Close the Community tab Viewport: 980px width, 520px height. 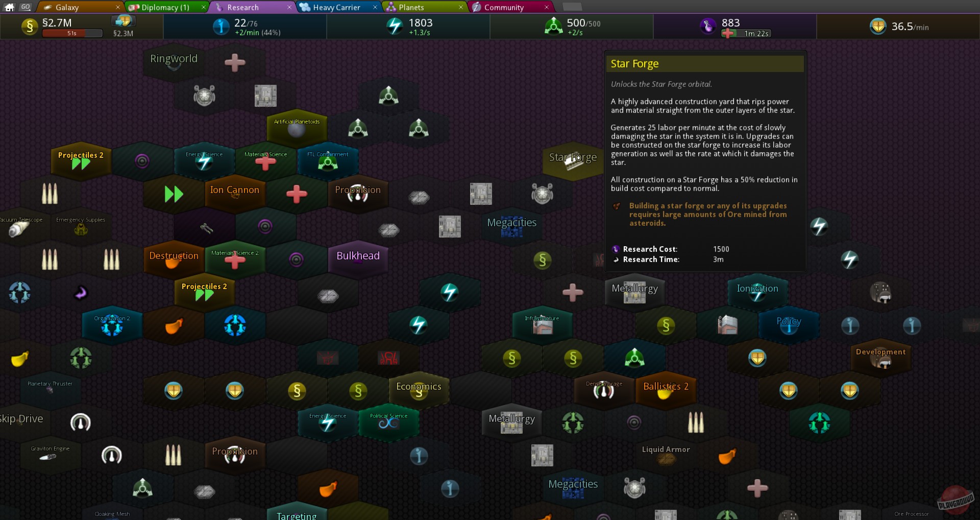click(546, 7)
